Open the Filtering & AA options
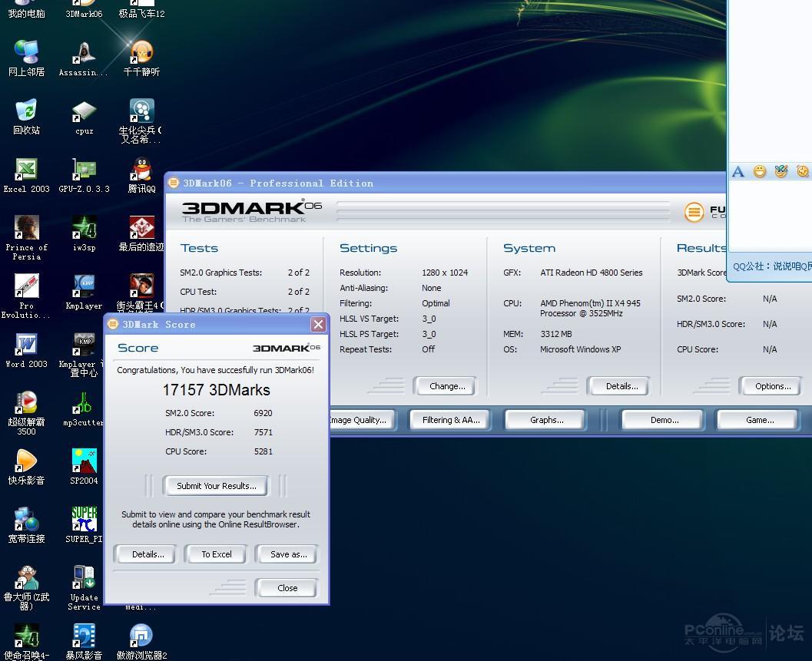Viewport: 812px width, 661px height. click(451, 420)
